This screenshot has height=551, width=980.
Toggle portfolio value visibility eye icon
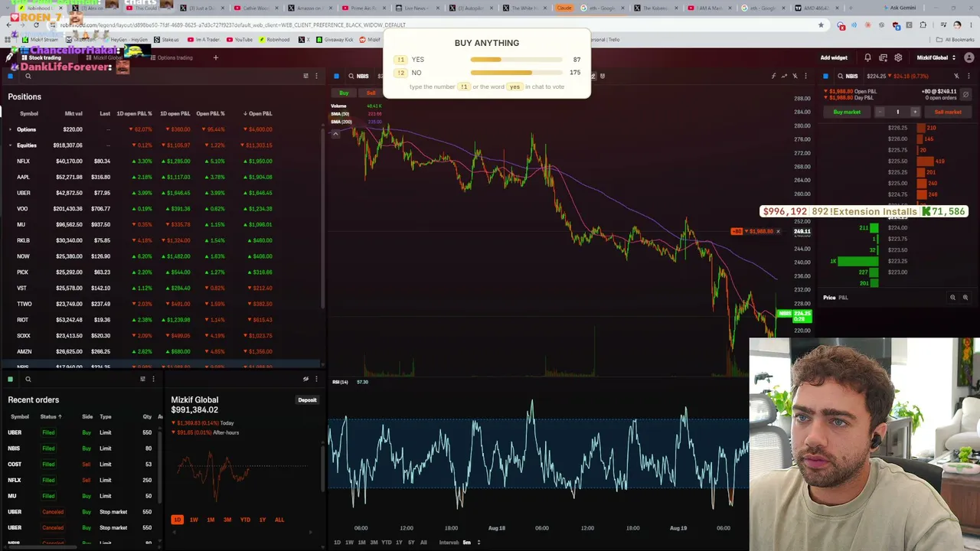(305, 379)
